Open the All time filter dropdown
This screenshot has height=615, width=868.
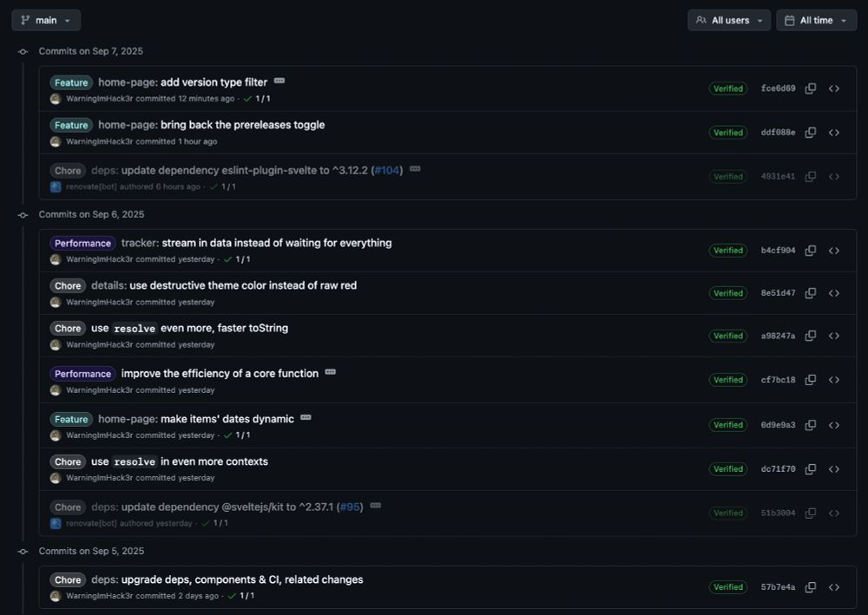pos(815,20)
